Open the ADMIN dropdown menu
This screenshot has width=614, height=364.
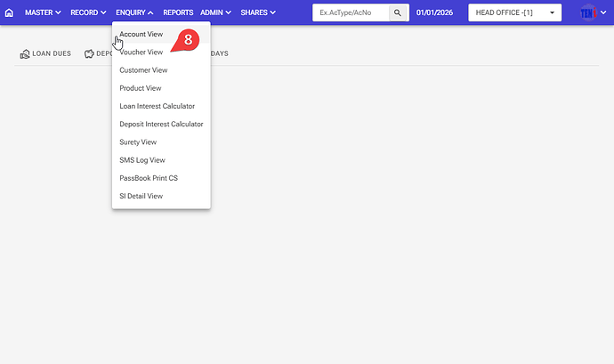coord(215,13)
